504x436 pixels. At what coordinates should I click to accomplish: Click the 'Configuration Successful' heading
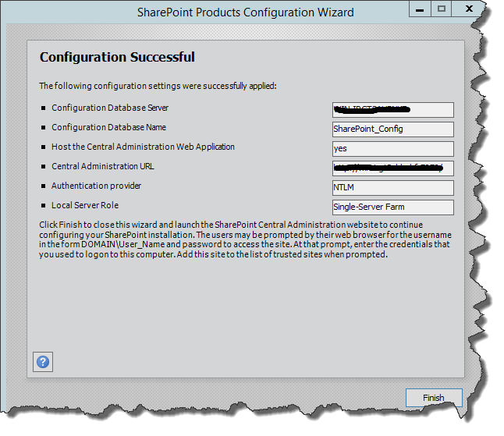117,57
